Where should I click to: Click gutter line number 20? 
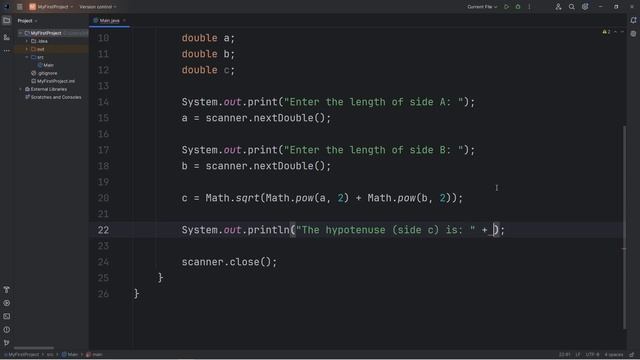point(103,198)
